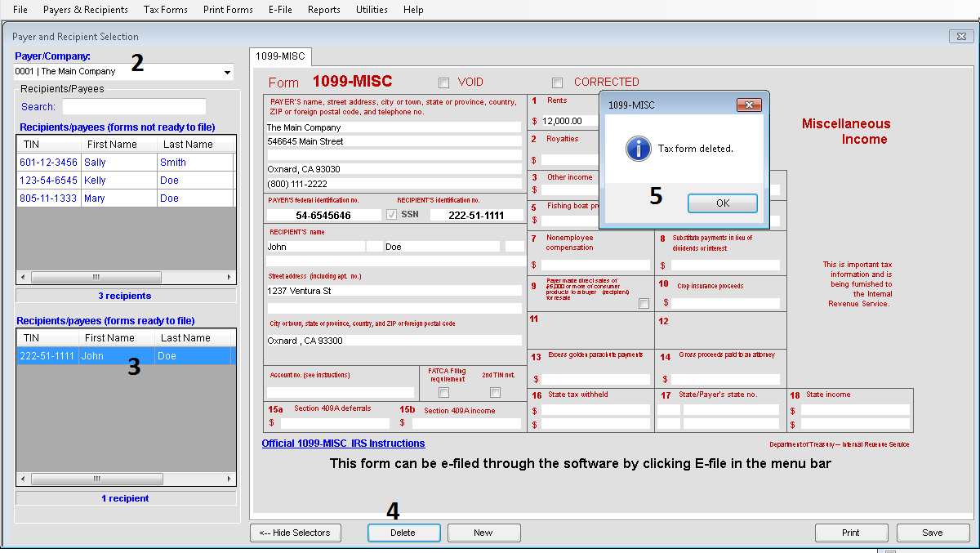The height and width of the screenshot is (553, 980).
Task: Check the 2nd TIN not. checkbox
Action: pos(495,393)
